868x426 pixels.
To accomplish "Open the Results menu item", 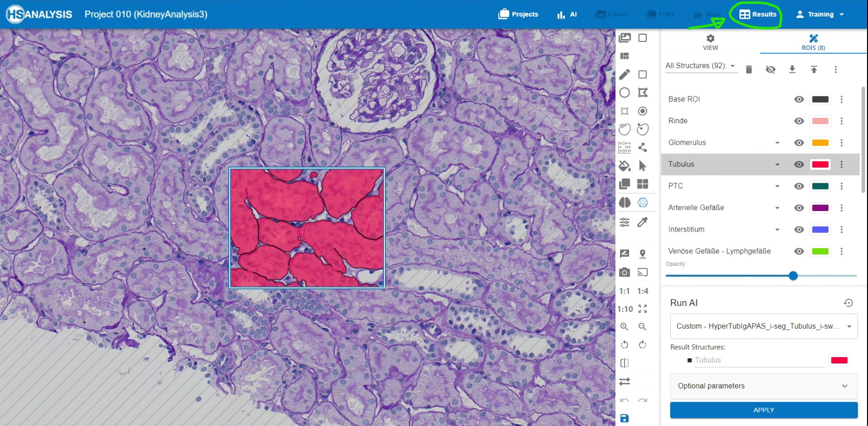I will click(758, 15).
